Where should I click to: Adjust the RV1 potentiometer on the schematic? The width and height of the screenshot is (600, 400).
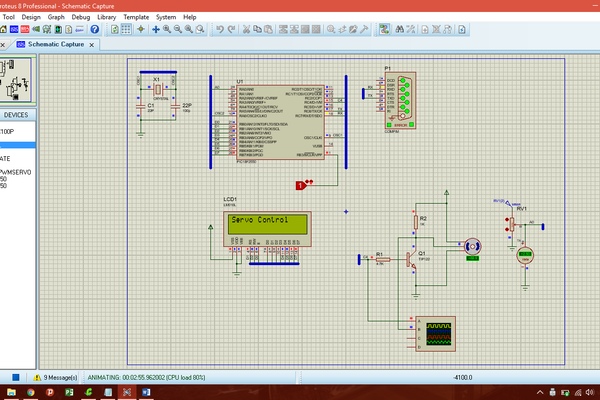513,225
